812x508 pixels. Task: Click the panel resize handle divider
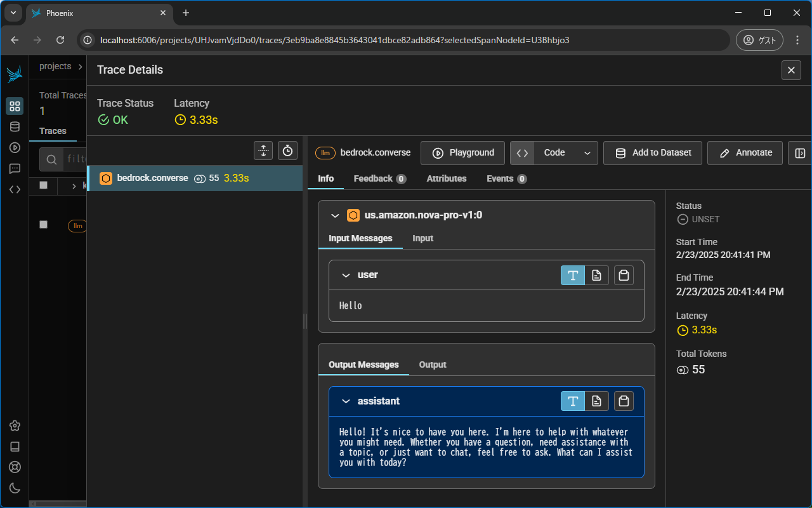tap(305, 321)
